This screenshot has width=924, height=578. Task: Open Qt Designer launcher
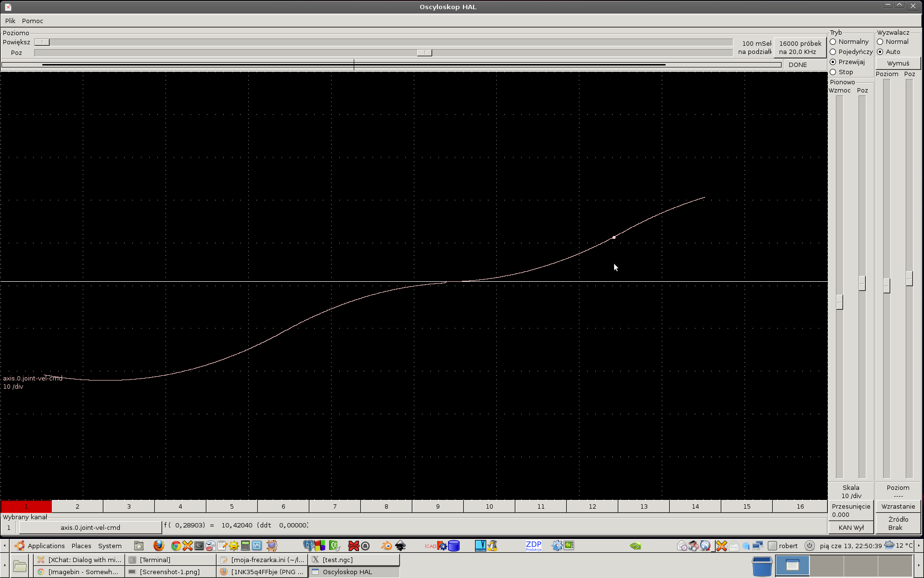coord(334,546)
